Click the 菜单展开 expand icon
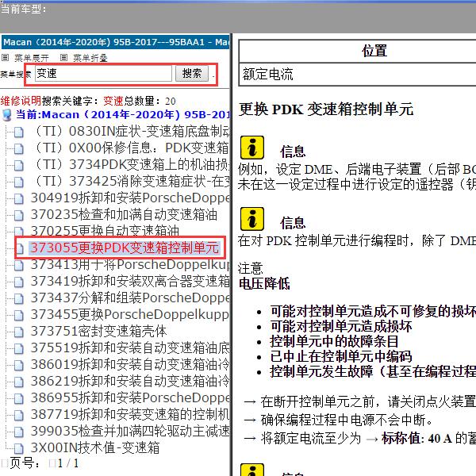 (6, 57)
